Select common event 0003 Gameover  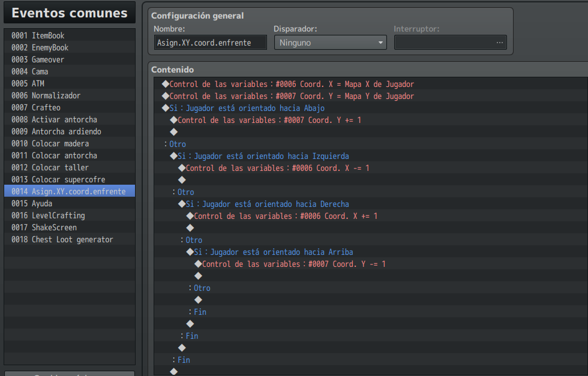[70, 59]
